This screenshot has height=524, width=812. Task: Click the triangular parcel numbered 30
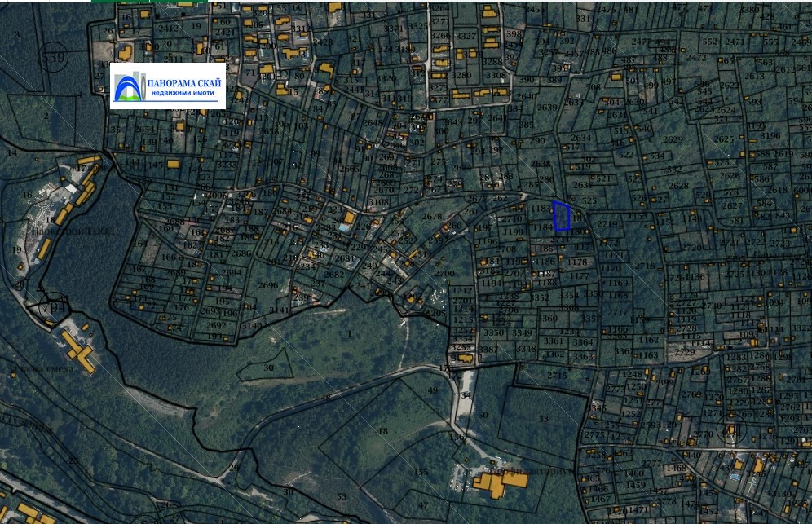(269, 368)
